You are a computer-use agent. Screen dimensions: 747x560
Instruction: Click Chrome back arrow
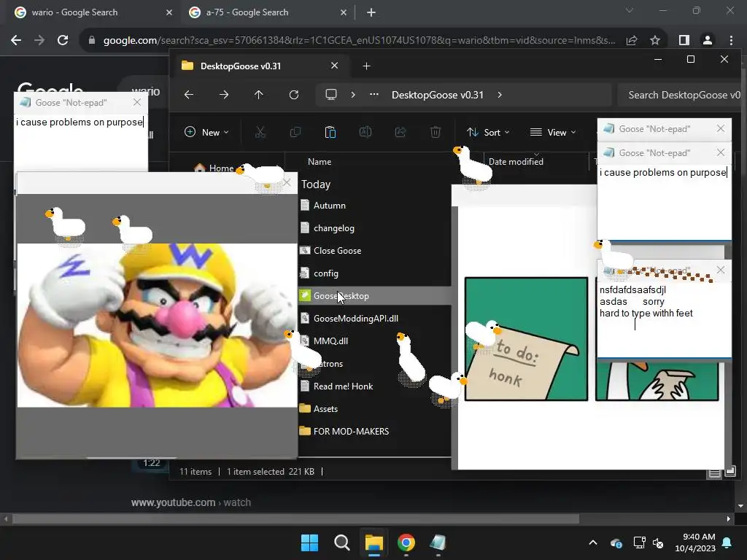16,41
